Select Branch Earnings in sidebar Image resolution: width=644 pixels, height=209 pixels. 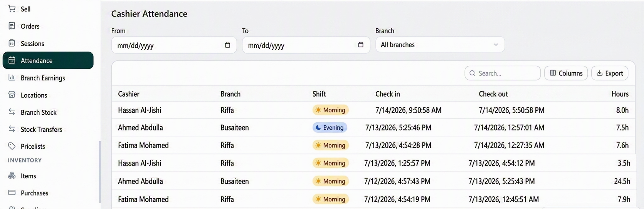pos(48,78)
